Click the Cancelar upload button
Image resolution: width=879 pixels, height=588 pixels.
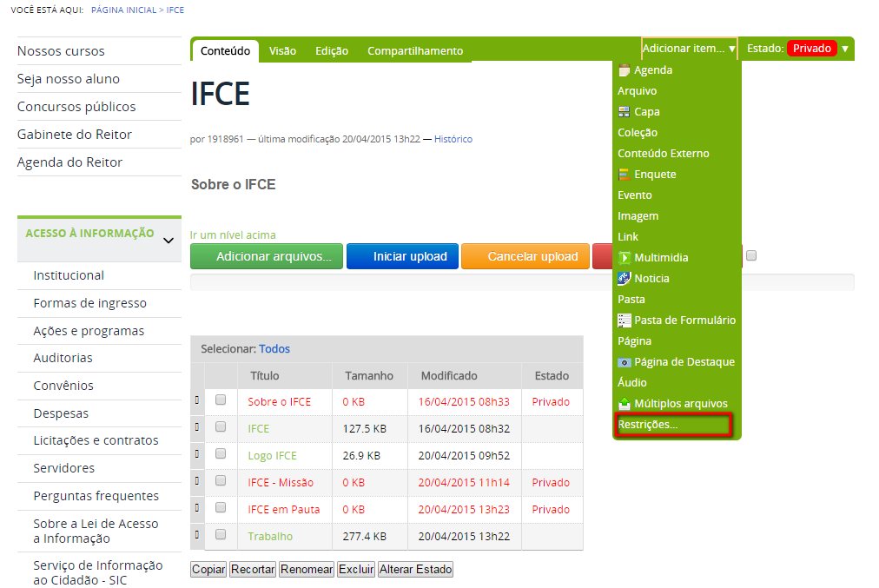click(525, 256)
